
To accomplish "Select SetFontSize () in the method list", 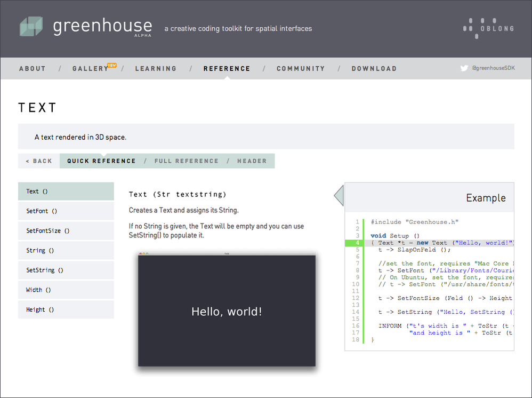I will pos(66,230).
